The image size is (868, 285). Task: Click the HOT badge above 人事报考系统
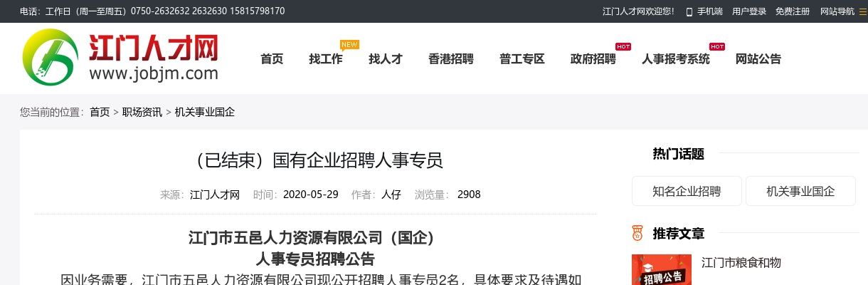coord(717,46)
